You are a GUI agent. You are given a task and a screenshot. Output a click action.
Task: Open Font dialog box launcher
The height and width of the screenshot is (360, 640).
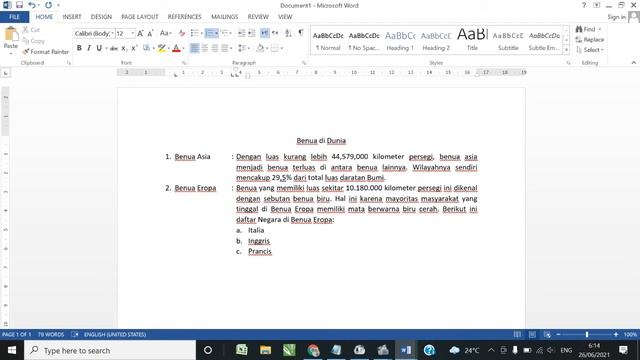(184, 63)
